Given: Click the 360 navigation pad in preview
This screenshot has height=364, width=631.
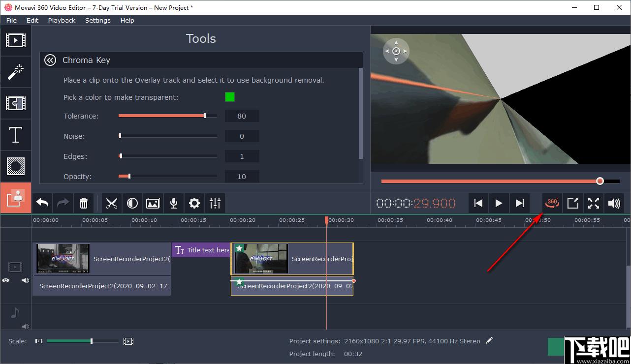Looking at the screenshot, I should click(x=396, y=51).
